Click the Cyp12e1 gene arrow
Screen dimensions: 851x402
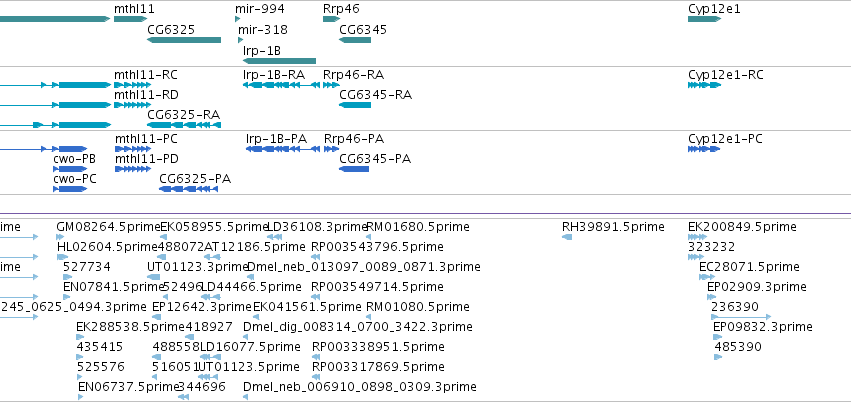click(x=704, y=19)
